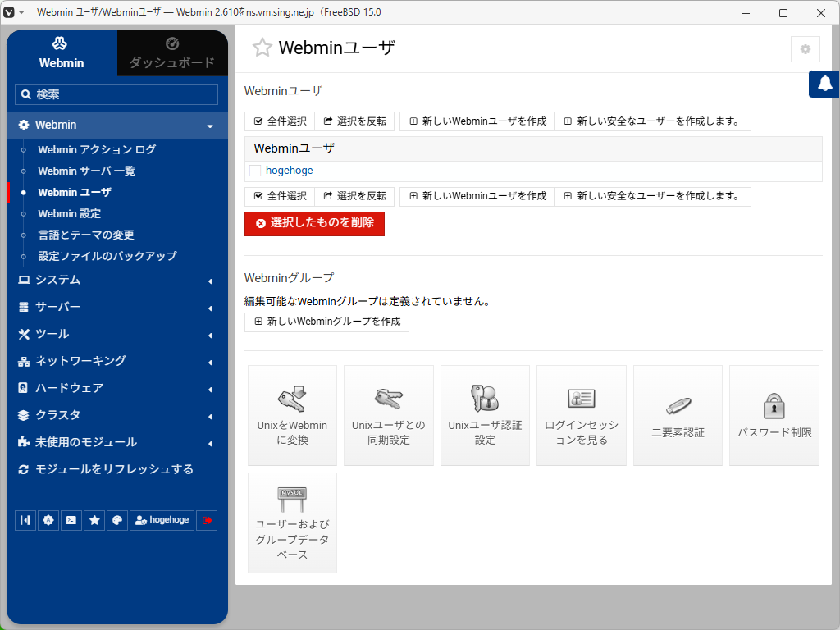Viewport: 840px width, 630px height.
Task: Open the module configuration gear icon
Action: [806, 49]
